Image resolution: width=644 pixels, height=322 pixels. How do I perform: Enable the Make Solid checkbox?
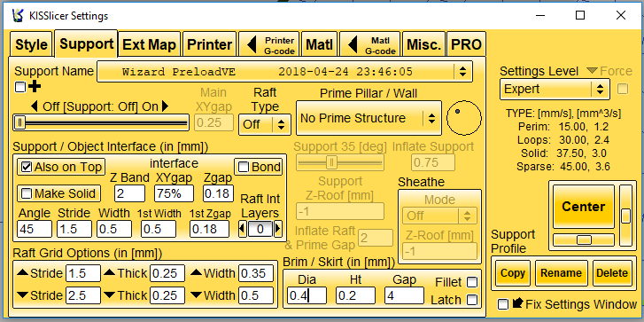tap(27, 193)
